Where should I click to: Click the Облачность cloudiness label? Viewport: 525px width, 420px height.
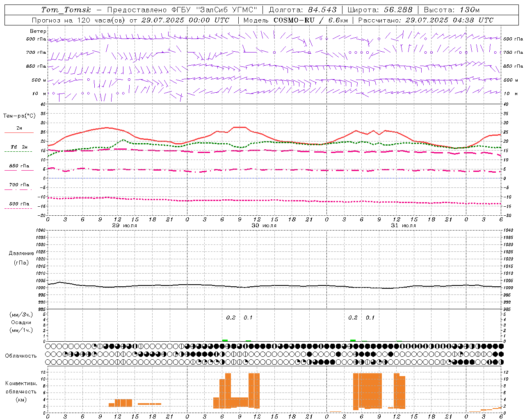pos(21,356)
